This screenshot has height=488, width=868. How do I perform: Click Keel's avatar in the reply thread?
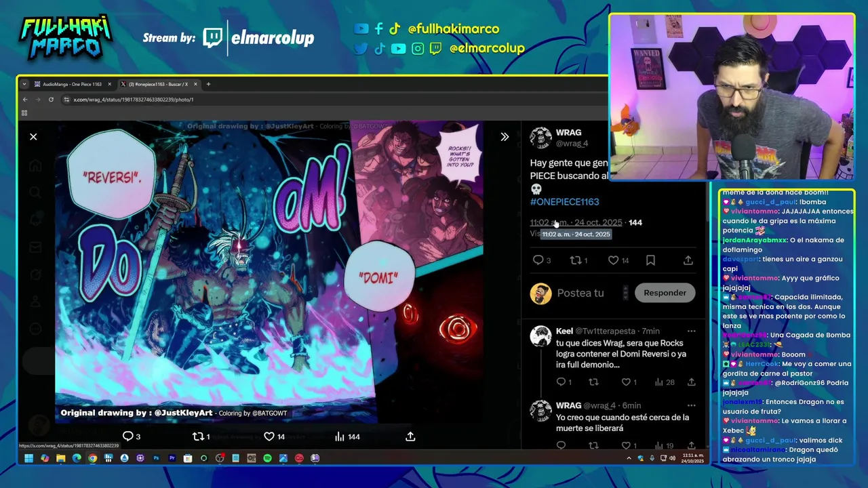540,336
